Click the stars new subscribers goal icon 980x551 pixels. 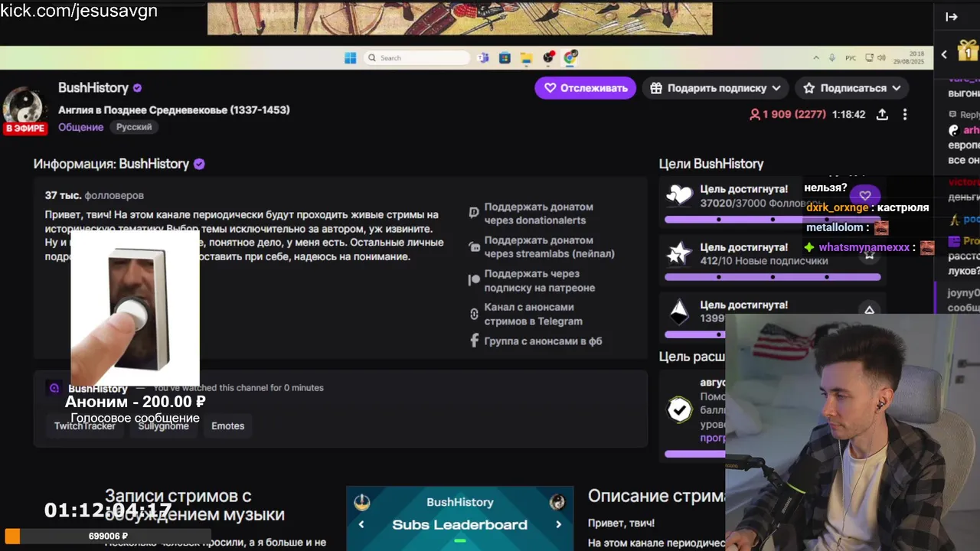pyautogui.click(x=679, y=253)
